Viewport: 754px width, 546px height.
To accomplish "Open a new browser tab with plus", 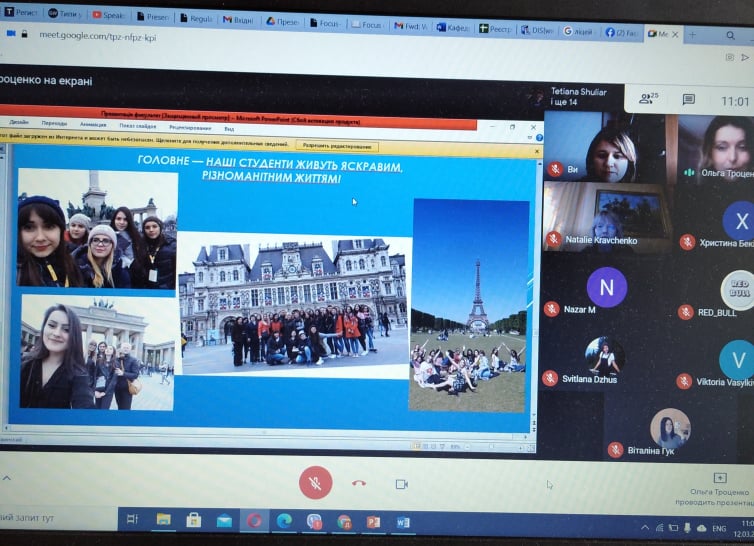I will point(692,35).
